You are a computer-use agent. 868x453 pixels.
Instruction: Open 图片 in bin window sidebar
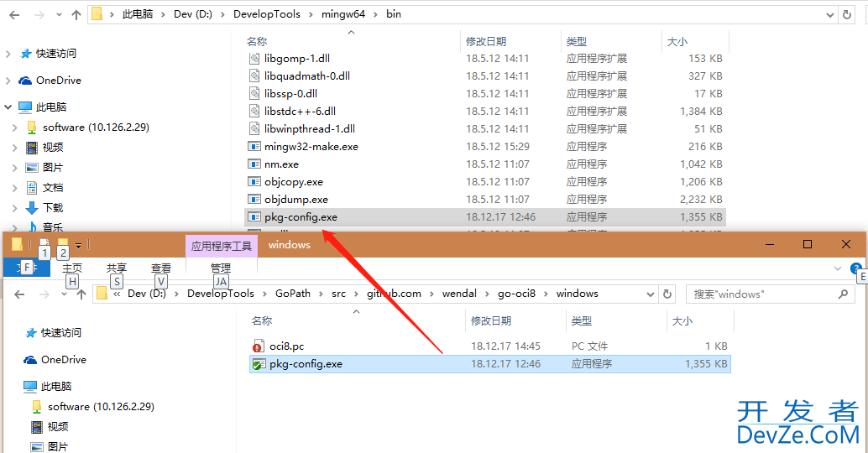click(x=44, y=168)
